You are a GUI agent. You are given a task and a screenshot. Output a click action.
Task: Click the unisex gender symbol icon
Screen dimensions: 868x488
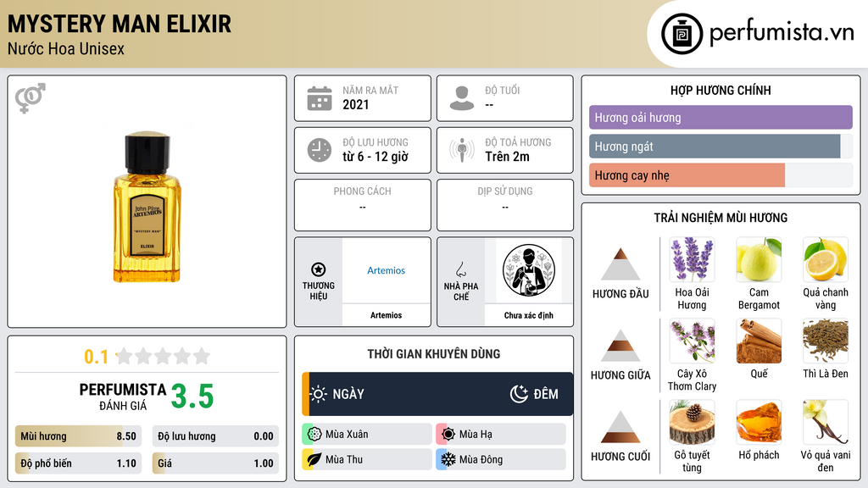(x=31, y=98)
